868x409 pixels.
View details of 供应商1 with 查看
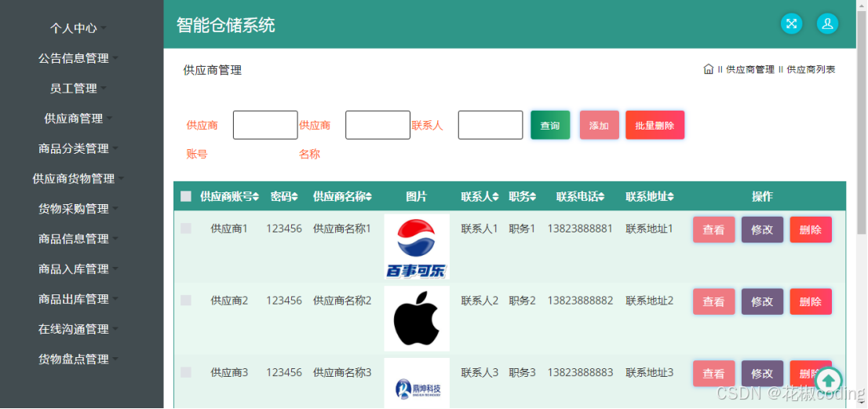click(x=713, y=230)
